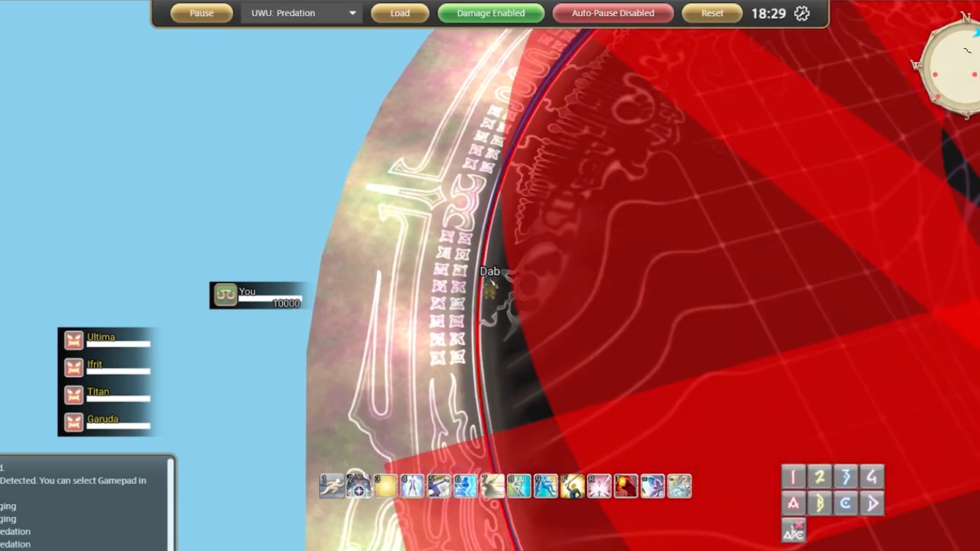Click the You HP bar showing 10000
The image size is (980, 551).
click(x=270, y=298)
